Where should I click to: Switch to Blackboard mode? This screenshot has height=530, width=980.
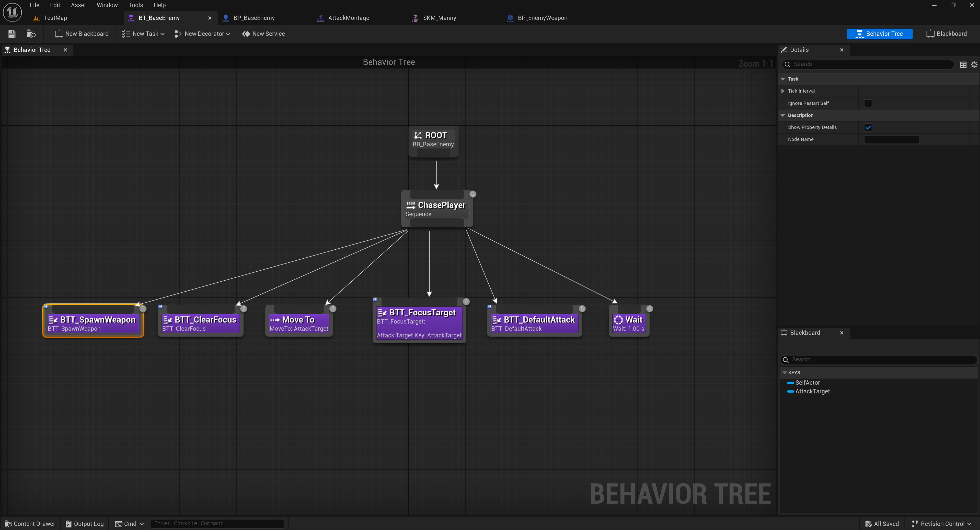947,34
